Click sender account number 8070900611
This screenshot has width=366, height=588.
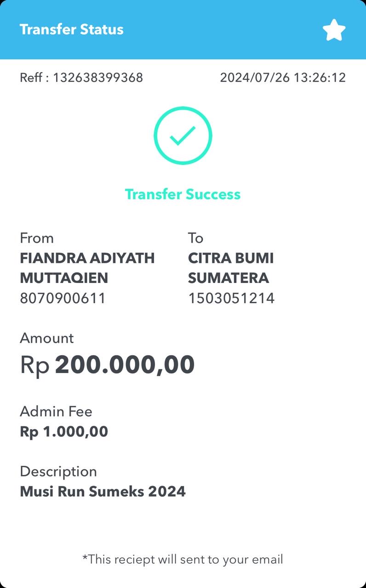click(63, 299)
